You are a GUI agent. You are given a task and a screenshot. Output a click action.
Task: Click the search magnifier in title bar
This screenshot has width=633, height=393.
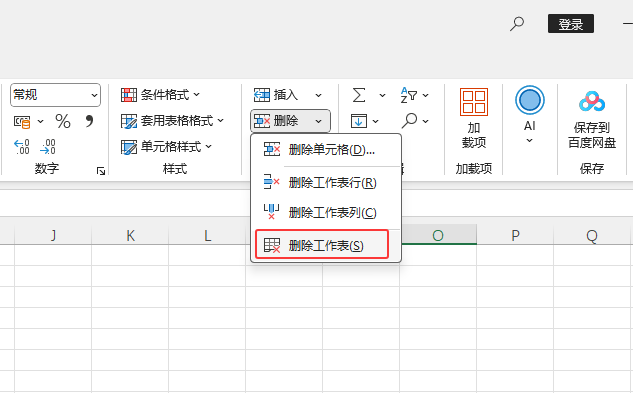point(517,23)
